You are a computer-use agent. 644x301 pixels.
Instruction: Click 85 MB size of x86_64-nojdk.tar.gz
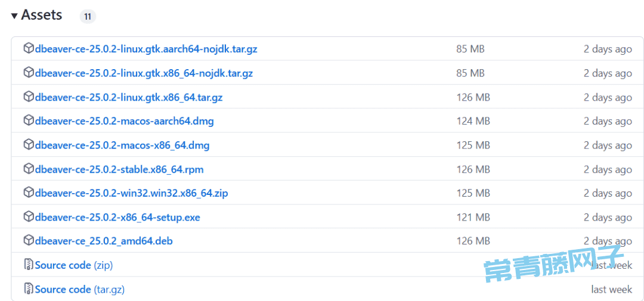tap(470, 73)
